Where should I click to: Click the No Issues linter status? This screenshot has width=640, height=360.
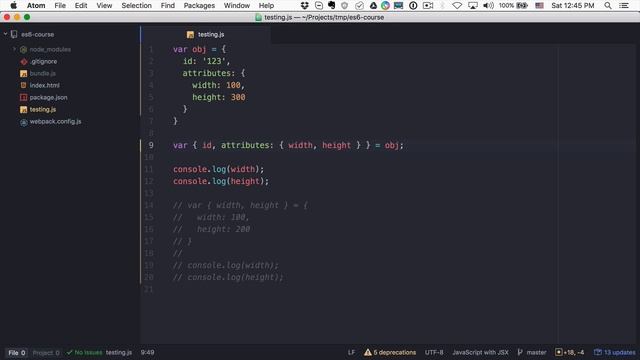click(84, 353)
